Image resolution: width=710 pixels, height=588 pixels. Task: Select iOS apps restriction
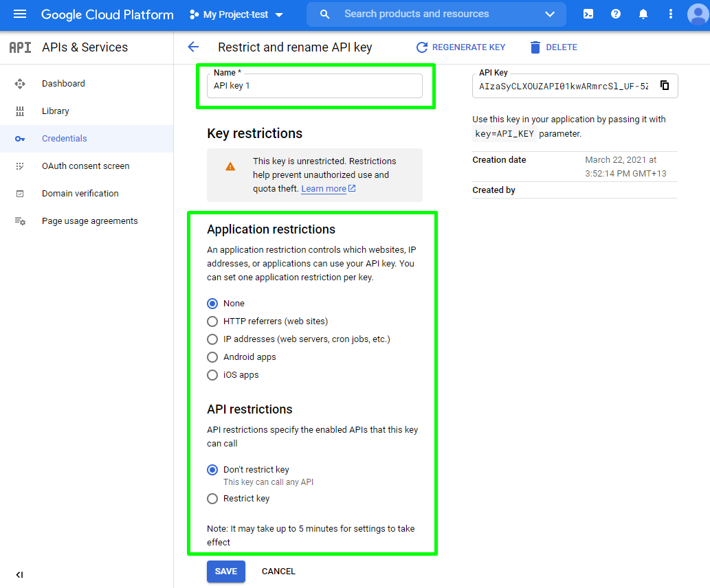tap(212, 375)
